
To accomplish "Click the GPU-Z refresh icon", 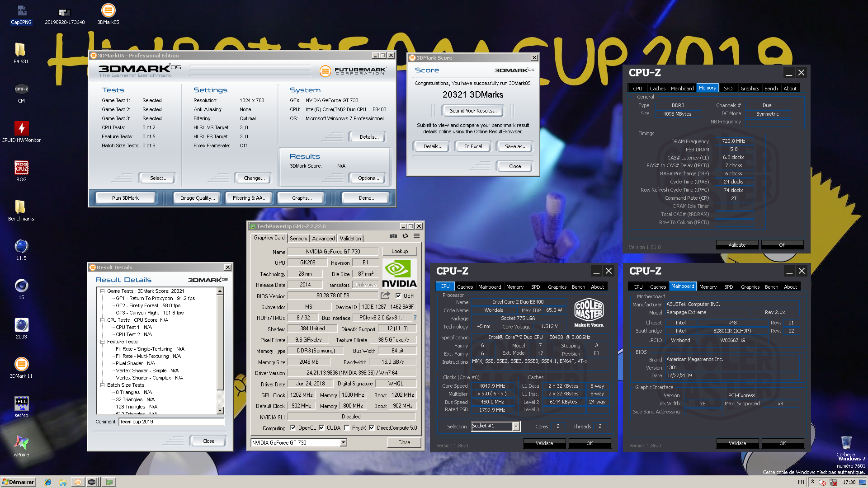I will (x=405, y=236).
